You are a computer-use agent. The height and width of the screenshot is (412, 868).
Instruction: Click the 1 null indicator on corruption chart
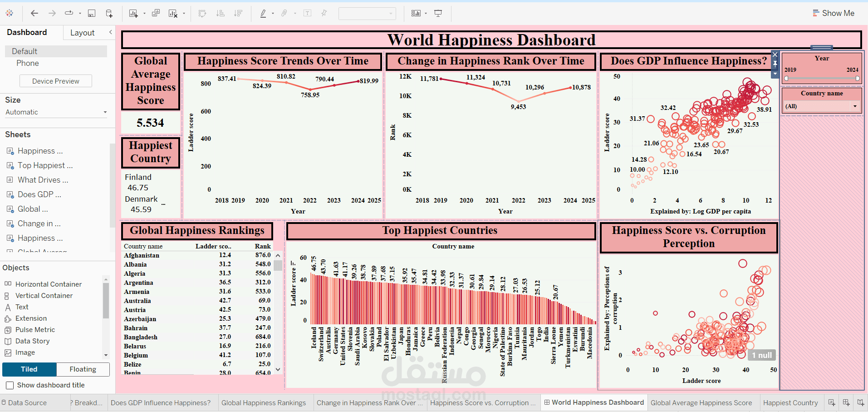(x=762, y=355)
